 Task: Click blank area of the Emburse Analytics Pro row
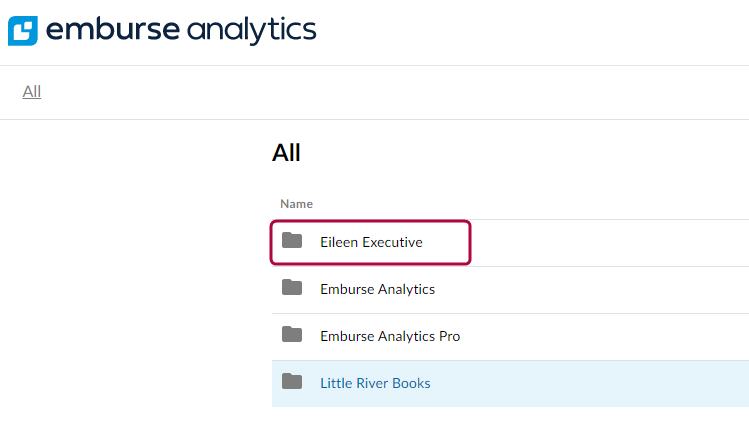pos(604,337)
